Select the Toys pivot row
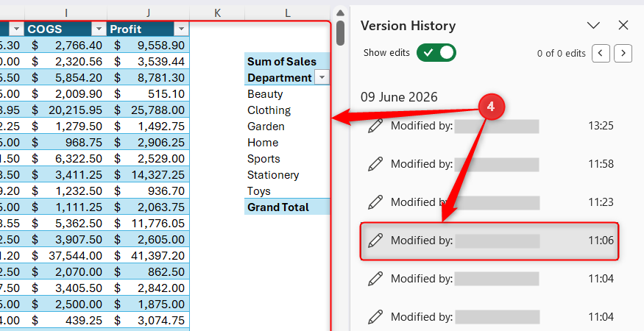Image resolution: width=644 pixels, height=331 pixels. click(x=287, y=191)
